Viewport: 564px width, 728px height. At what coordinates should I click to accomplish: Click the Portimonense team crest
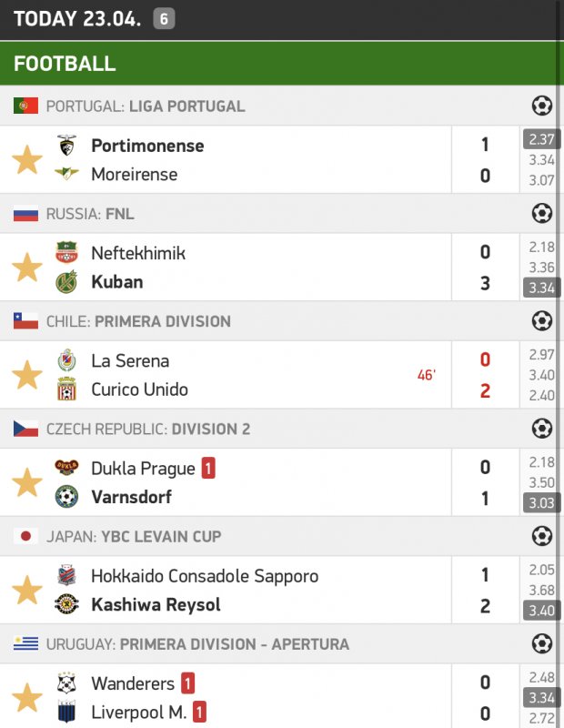[x=66, y=146]
